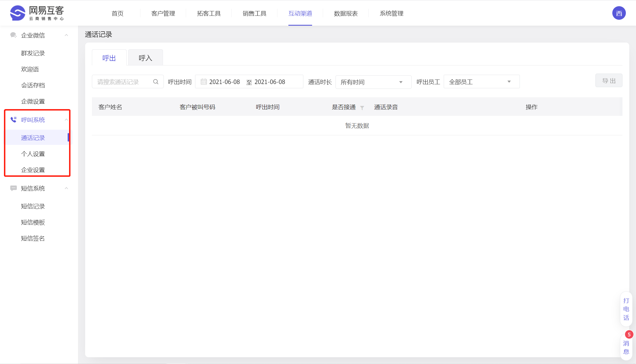Click the start date 2021-06-08 field

pyautogui.click(x=224, y=82)
